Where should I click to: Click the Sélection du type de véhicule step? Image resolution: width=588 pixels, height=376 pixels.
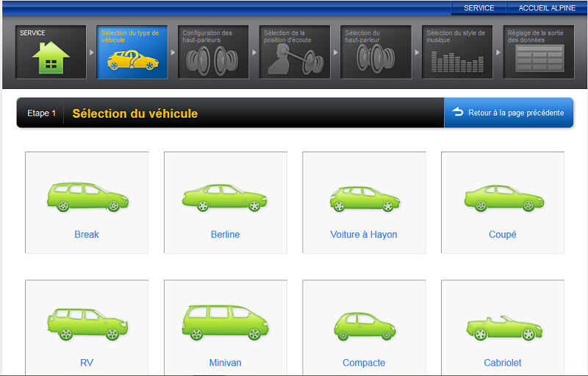point(132,52)
